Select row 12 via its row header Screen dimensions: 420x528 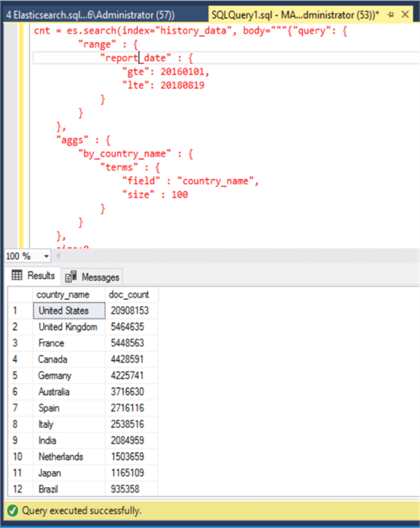pos(20,489)
